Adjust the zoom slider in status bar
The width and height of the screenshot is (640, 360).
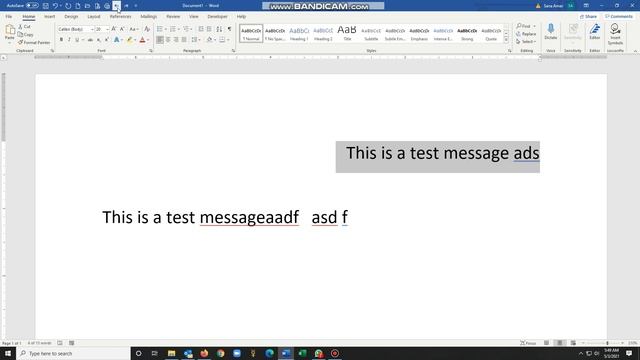607,343
